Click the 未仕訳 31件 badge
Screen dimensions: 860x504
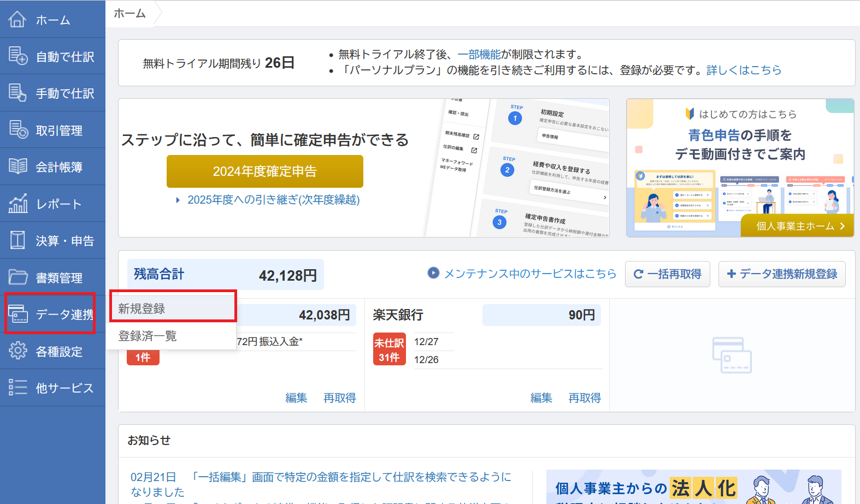click(x=390, y=349)
